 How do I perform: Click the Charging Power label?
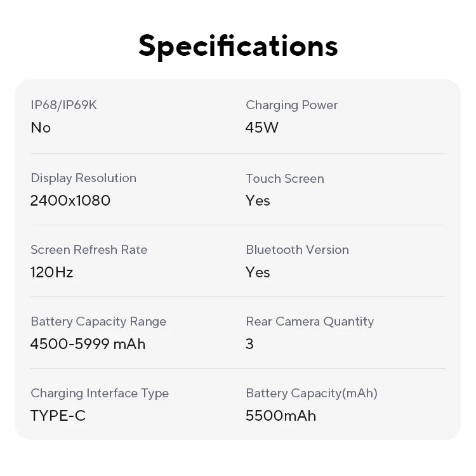[x=291, y=105]
